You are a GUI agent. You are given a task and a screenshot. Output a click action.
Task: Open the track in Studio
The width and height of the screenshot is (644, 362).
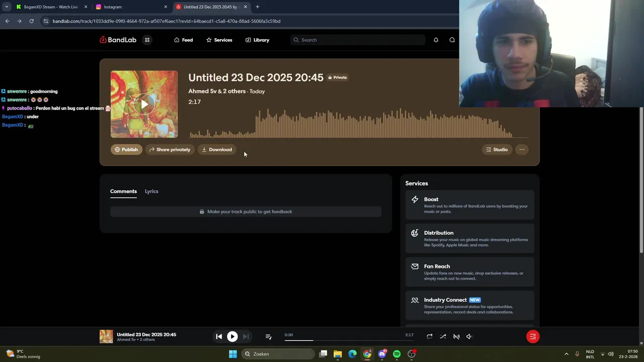tap(497, 149)
